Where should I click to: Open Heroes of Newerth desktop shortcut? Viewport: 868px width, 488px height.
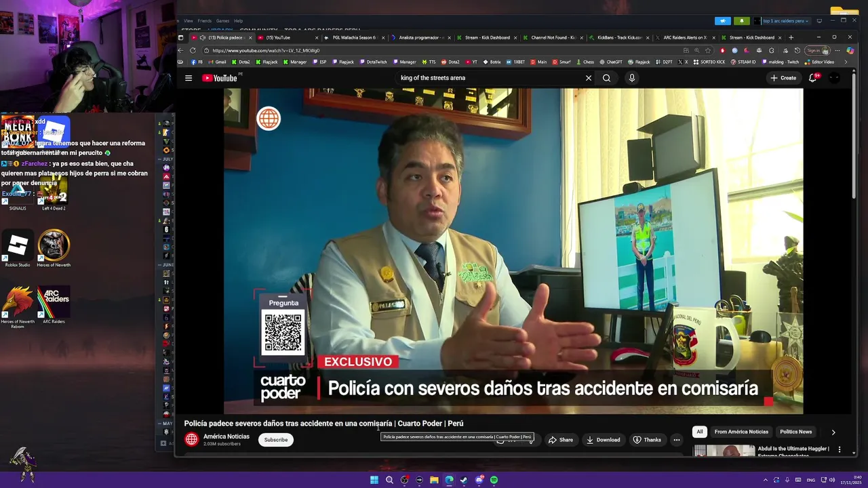(54, 249)
